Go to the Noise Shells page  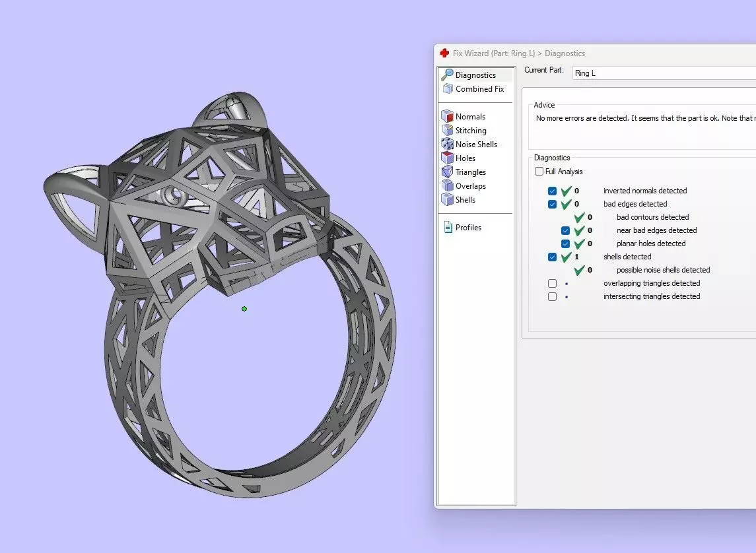pyautogui.click(x=476, y=144)
